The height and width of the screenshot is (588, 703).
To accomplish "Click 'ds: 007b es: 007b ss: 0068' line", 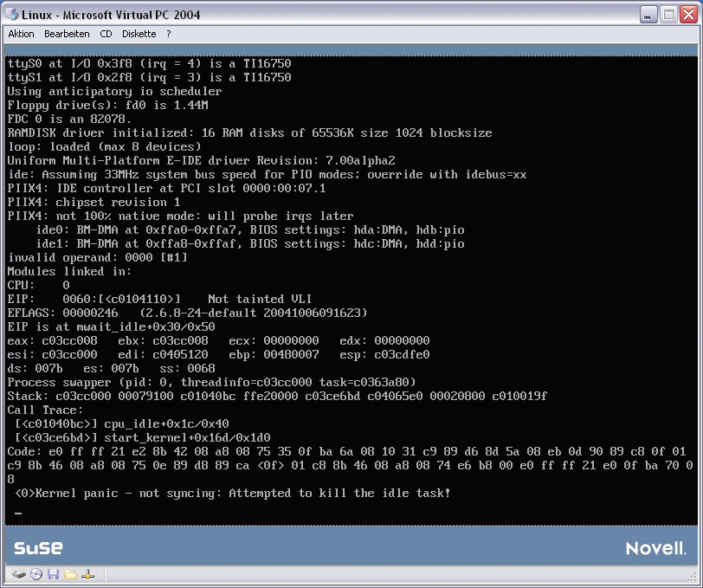I will 111,369.
